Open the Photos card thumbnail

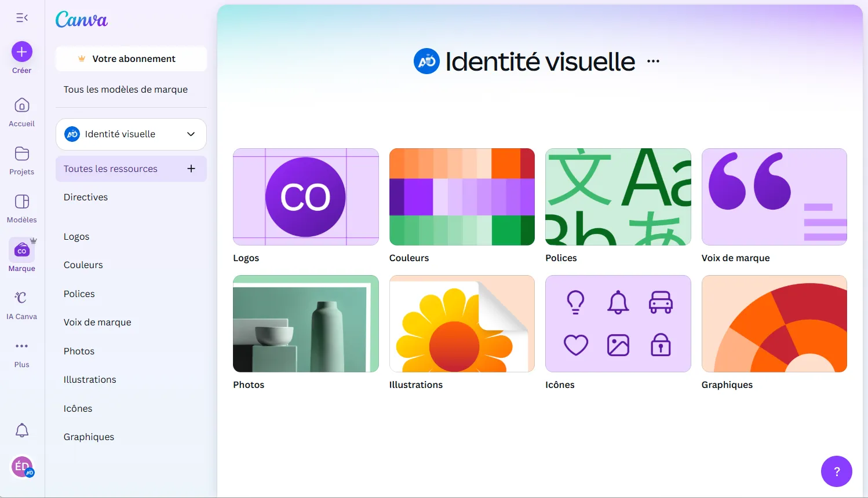tap(305, 323)
